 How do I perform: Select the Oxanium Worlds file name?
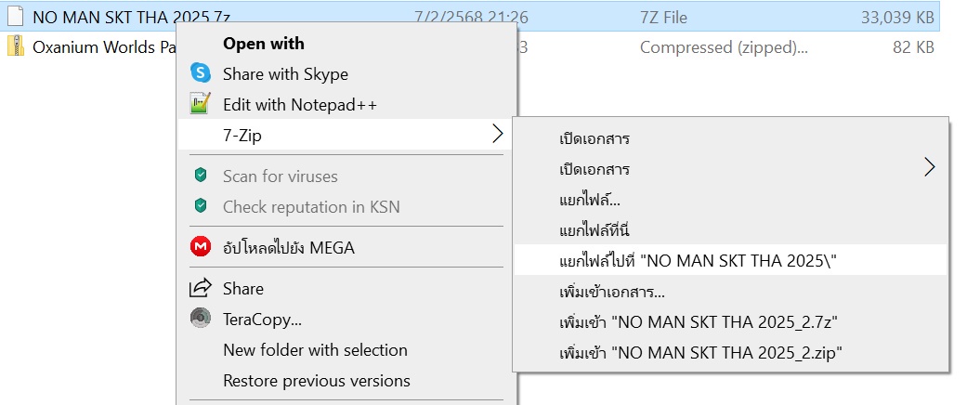tap(92, 46)
